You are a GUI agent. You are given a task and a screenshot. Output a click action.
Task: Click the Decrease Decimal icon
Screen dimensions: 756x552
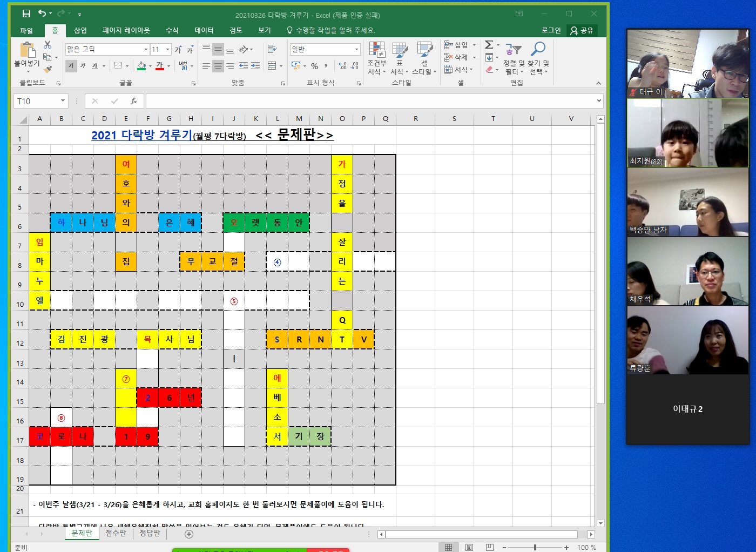pos(354,66)
